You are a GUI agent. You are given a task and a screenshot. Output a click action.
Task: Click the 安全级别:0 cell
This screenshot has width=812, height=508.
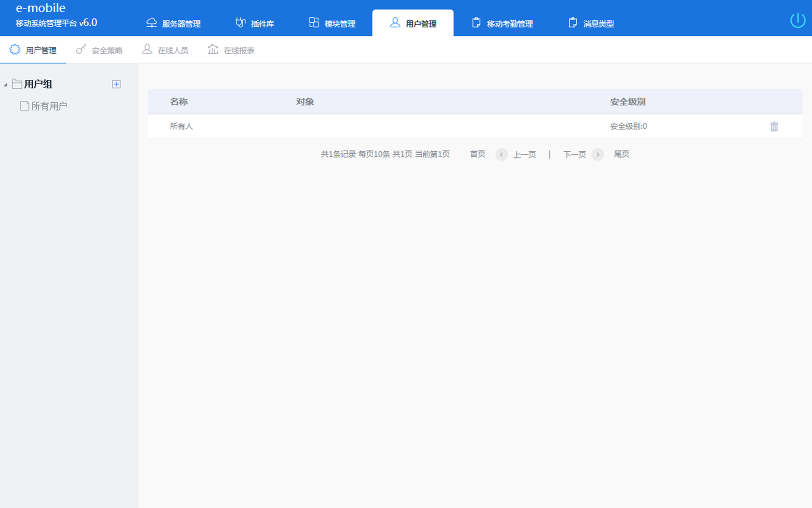tap(628, 126)
